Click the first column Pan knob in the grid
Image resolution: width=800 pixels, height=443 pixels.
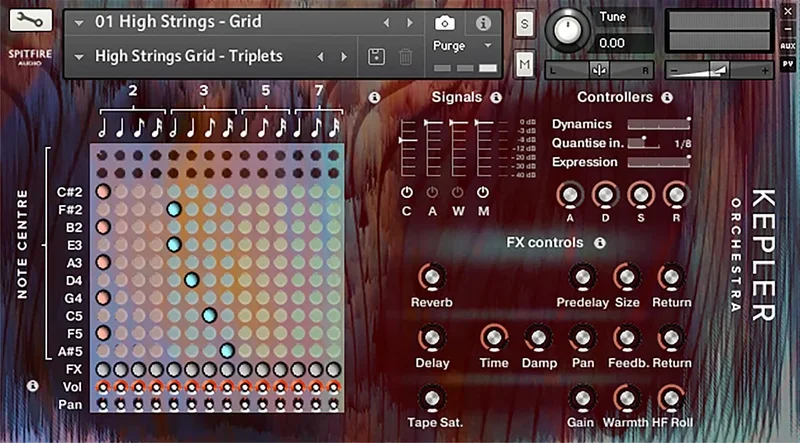[x=103, y=405]
